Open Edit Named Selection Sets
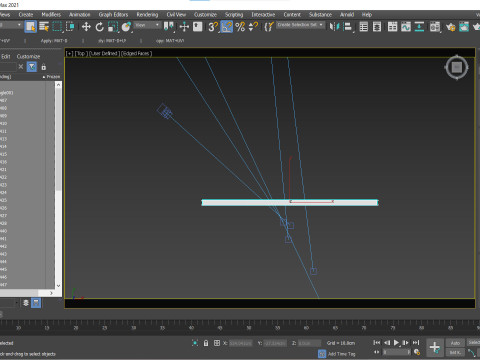 coord(269,27)
